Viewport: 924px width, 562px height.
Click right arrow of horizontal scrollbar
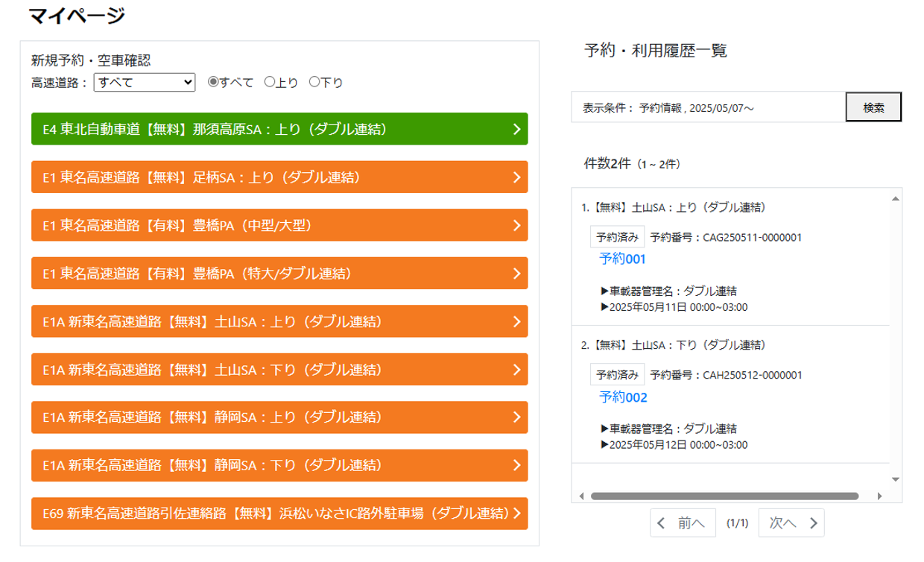coord(879,496)
